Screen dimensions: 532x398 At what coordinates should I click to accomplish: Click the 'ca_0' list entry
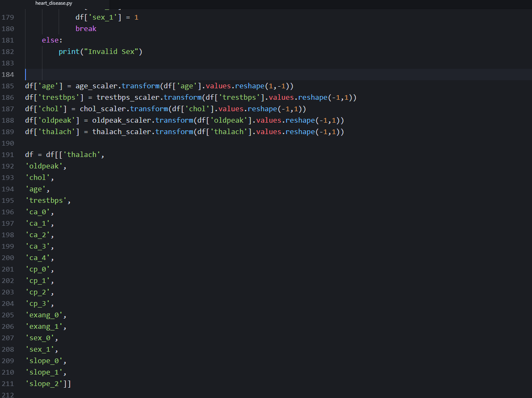37,212
